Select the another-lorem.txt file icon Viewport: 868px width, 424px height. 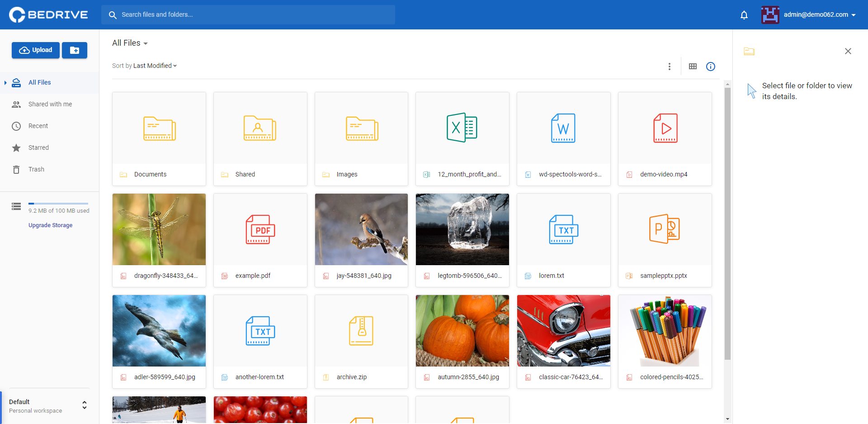[260, 331]
